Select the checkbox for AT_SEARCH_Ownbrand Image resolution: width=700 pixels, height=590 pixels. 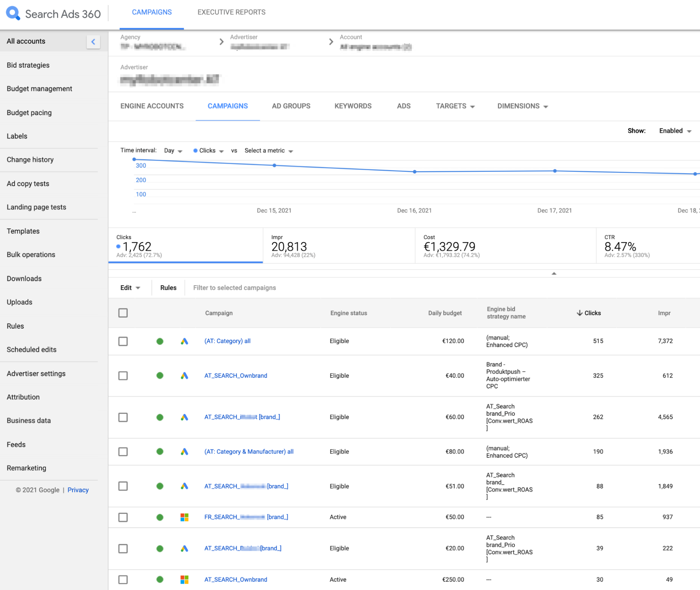[123, 375]
